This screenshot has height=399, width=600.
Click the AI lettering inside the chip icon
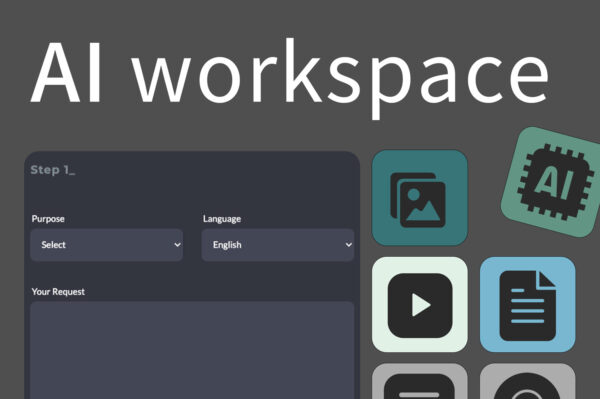point(554,182)
